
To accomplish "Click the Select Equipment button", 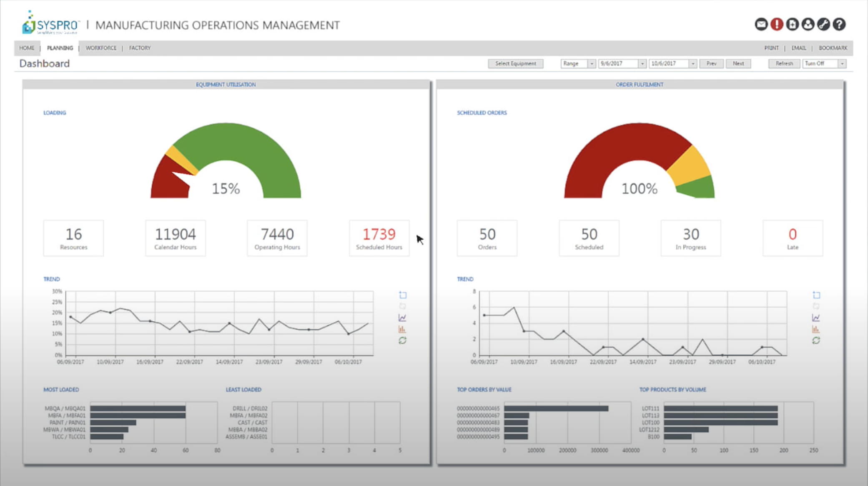I will tap(516, 63).
